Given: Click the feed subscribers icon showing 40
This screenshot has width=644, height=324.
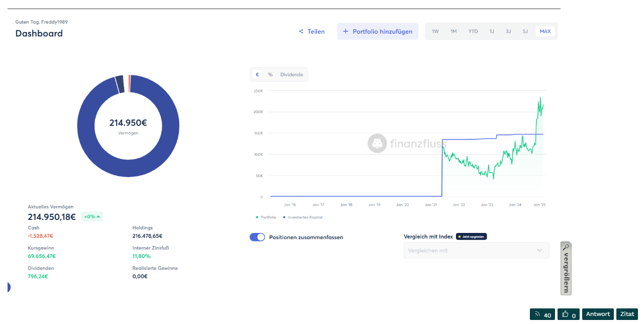Looking at the screenshot, I should pyautogui.click(x=537, y=314).
